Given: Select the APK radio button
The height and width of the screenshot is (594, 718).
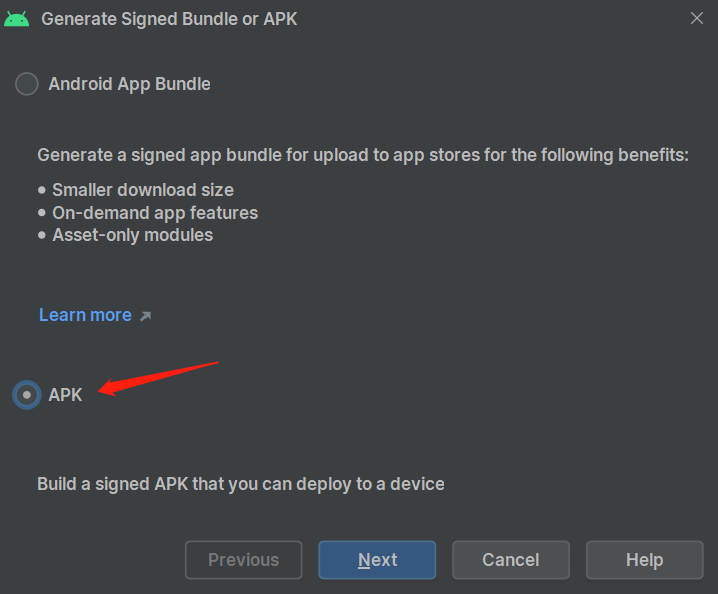Looking at the screenshot, I should click(x=26, y=395).
